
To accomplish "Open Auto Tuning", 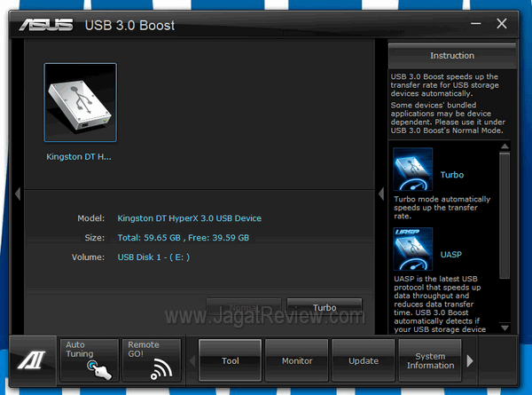I will [x=90, y=360].
